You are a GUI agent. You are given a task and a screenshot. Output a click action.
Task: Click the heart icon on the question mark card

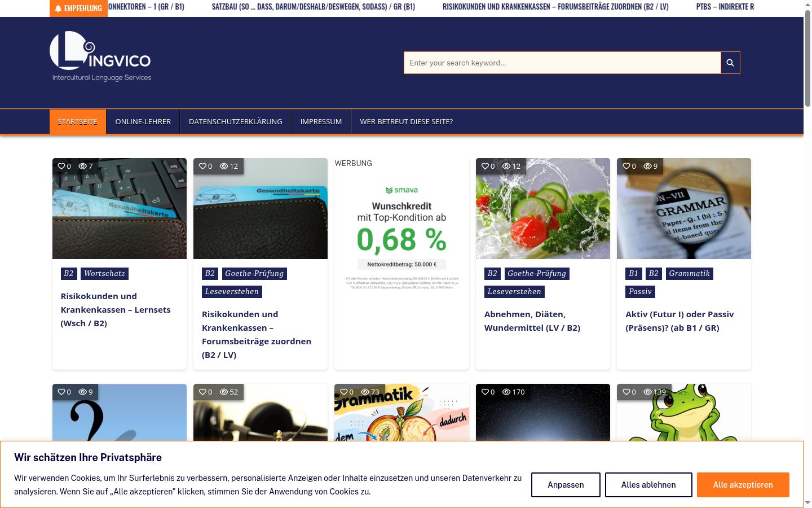pyautogui.click(x=61, y=392)
